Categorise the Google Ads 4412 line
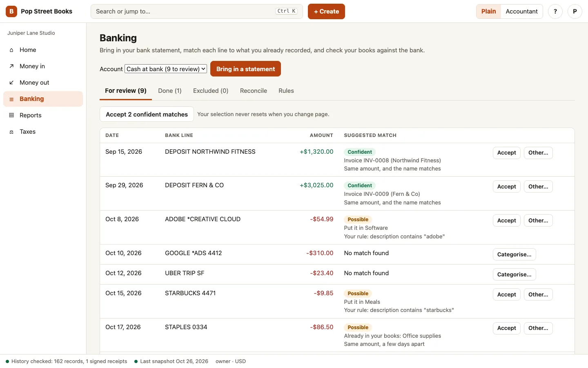588x368 pixels. 514,254
